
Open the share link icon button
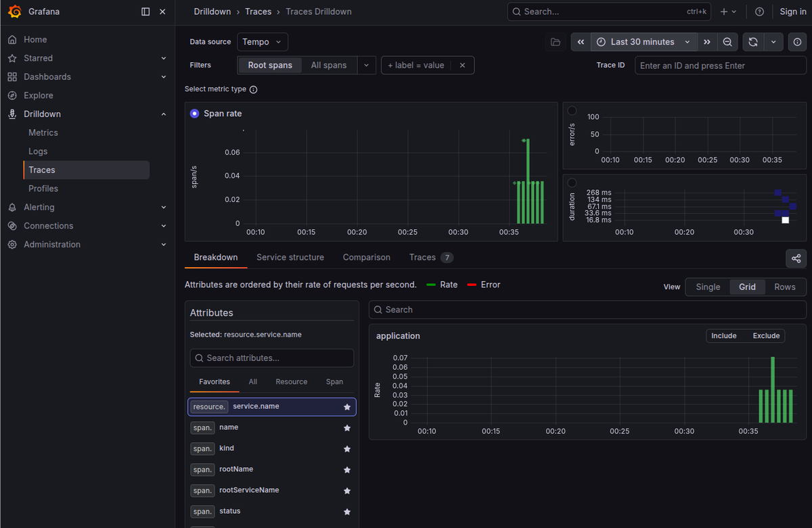[796, 258]
